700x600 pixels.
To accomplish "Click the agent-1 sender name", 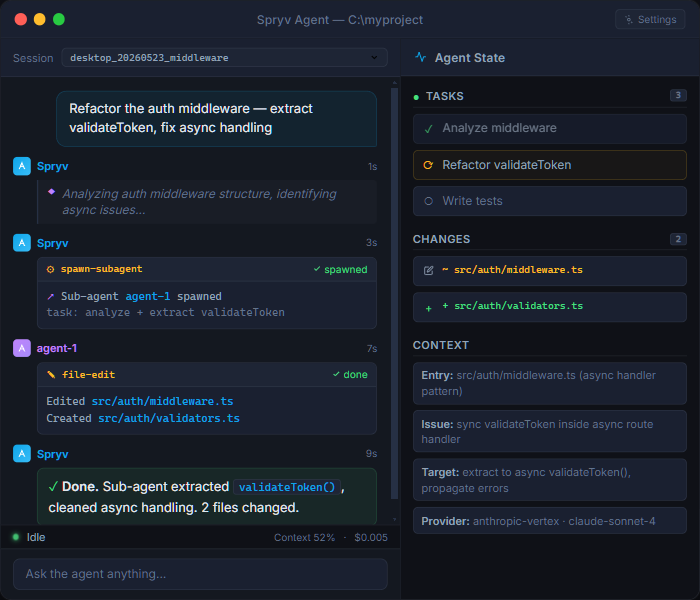I will coord(57,348).
